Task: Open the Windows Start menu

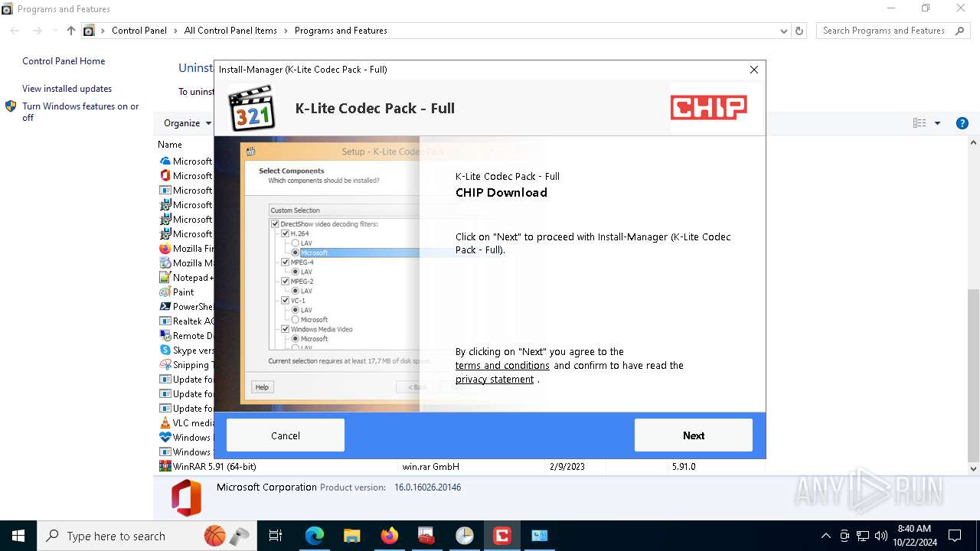Action: [18, 536]
